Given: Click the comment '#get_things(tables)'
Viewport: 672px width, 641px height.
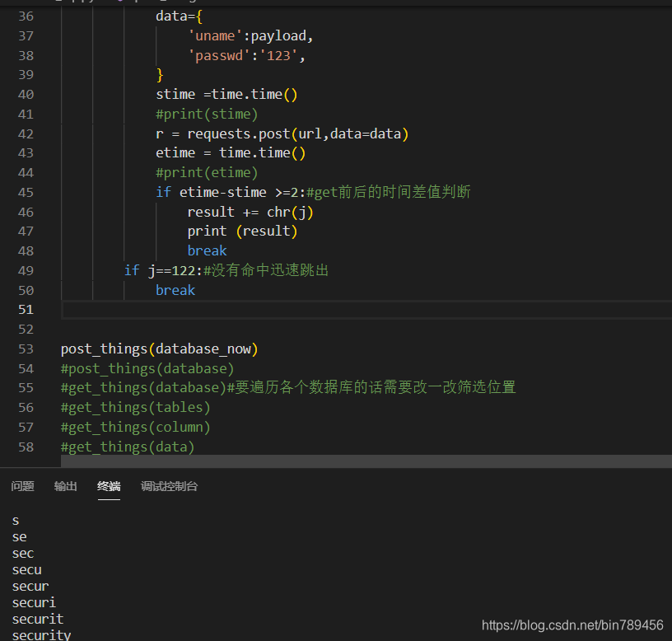Looking at the screenshot, I should (135, 407).
